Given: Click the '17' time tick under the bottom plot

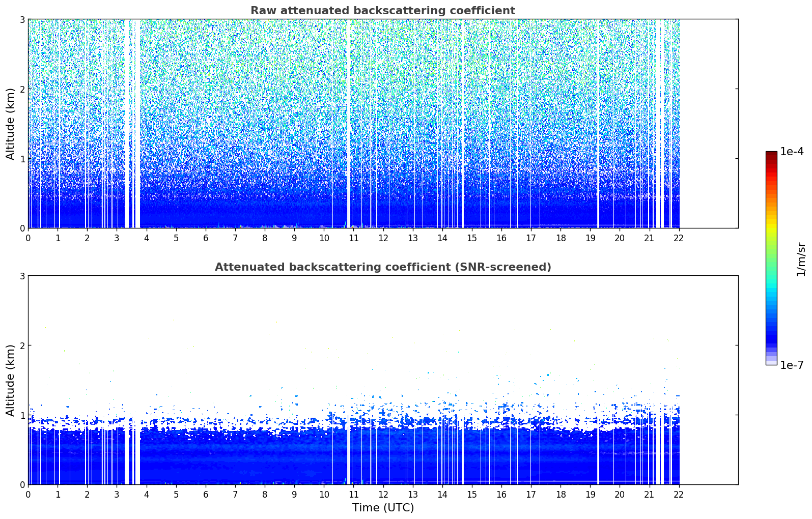Looking at the screenshot, I should point(531,494).
